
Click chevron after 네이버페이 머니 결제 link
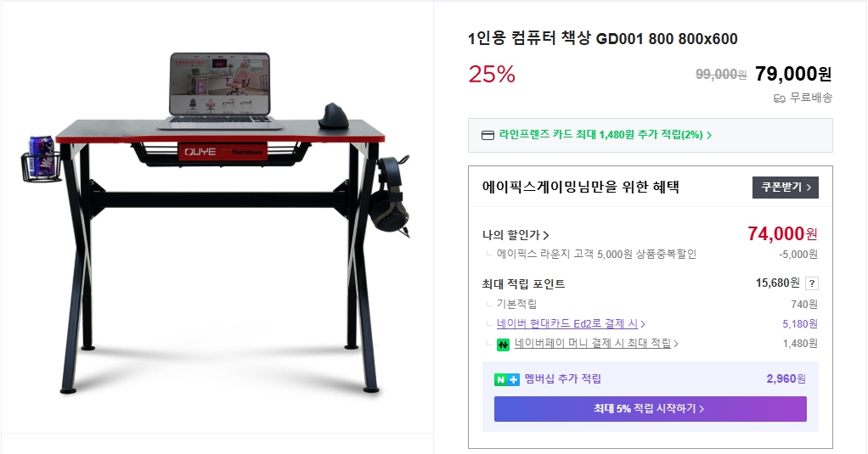pos(676,344)
